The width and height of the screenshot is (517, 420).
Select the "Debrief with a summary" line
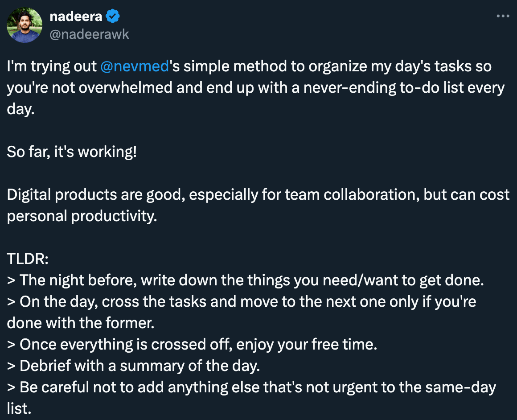[x=134, y=366]
